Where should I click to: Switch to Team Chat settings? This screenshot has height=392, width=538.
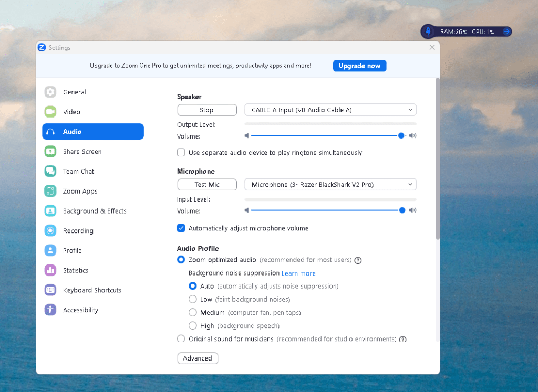click(93, 171)
